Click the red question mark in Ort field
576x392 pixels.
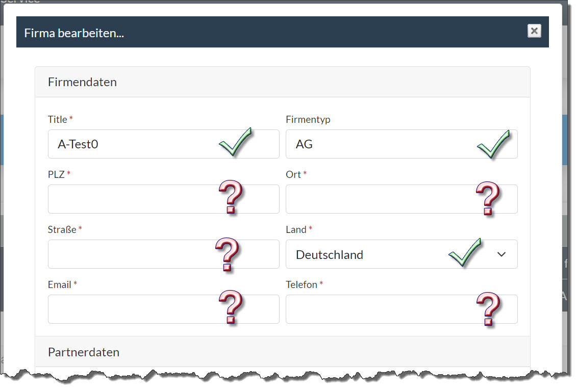coord(487,198)
